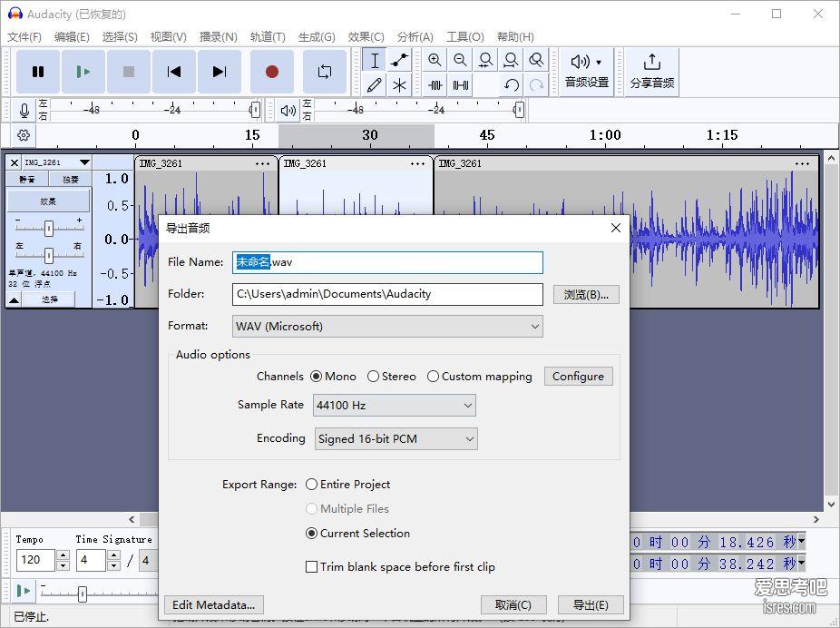Click the playback meter speaker icon
The image size is (840, 628).
[x=288, y=111]
